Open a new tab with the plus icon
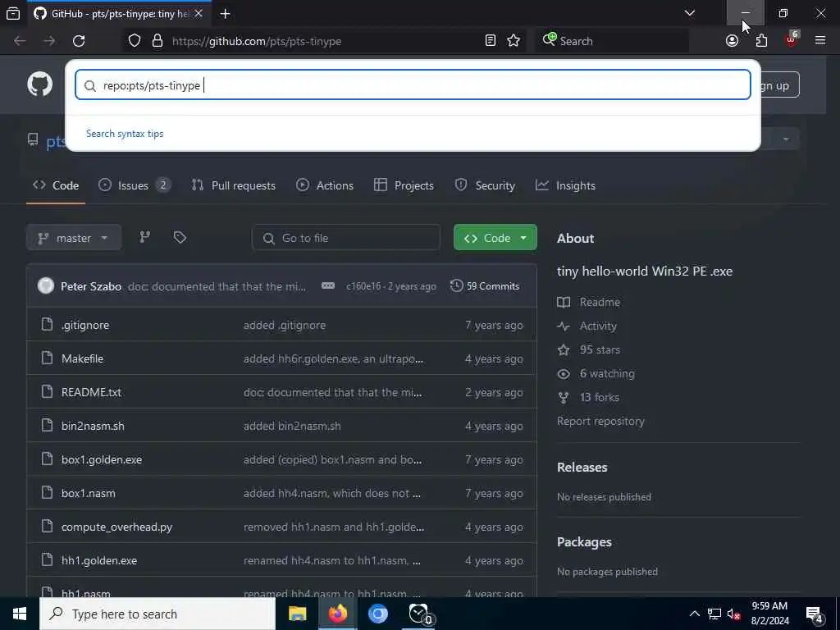The height and width of the screenshot is (630, 840). tap(225, 14)
